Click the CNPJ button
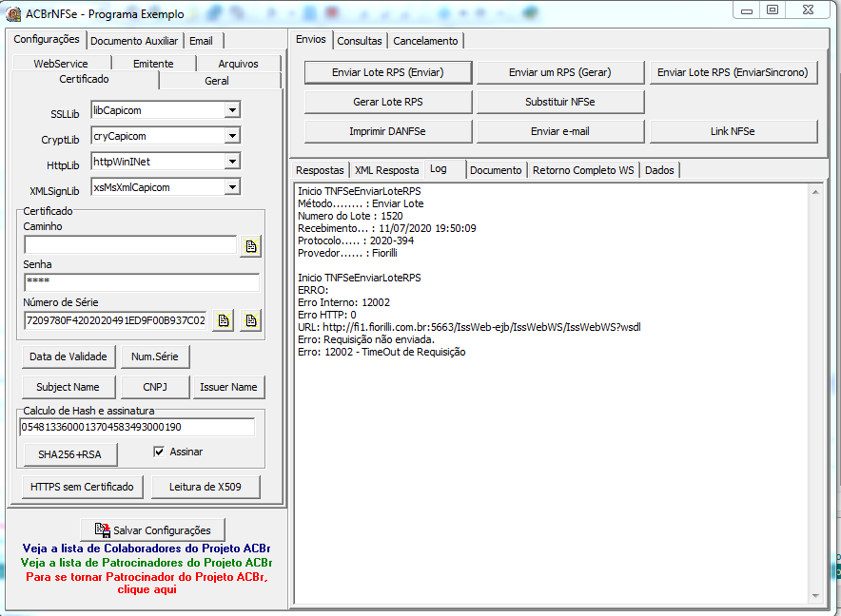Image resolution: width=841 pixels, height=616 pixels. (x=155, y=387)
